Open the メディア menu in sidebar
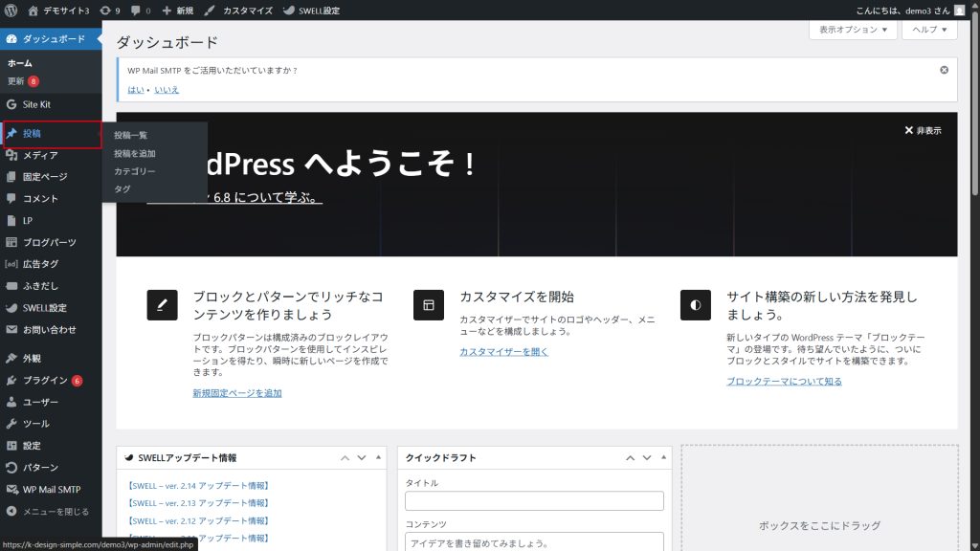Viewport: 980px width, 551px height. (x=40, y=155)
